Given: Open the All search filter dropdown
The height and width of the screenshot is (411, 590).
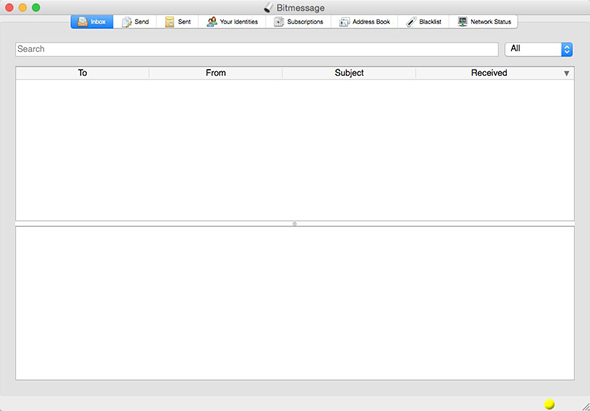Looking at the screenshot, I should (x=539, y=49).
